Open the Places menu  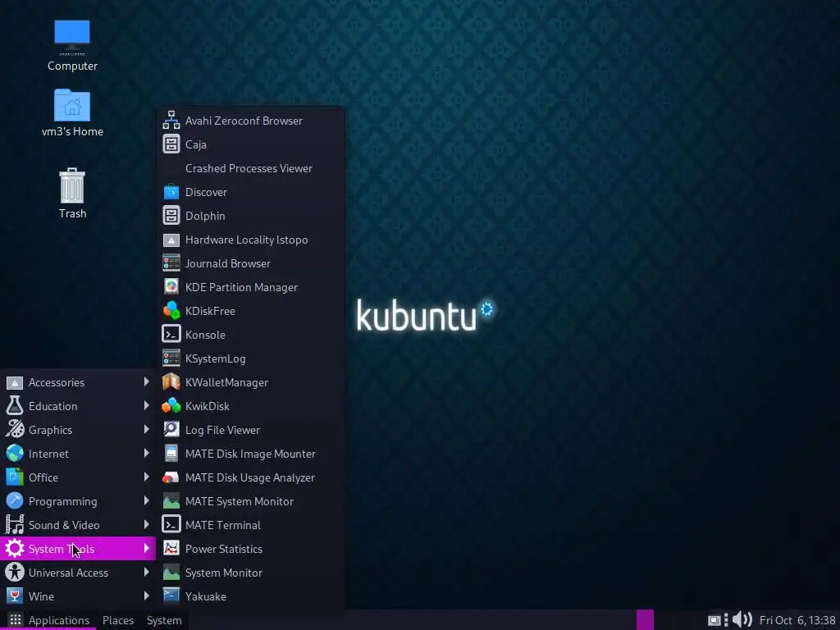tap(118, 620)
